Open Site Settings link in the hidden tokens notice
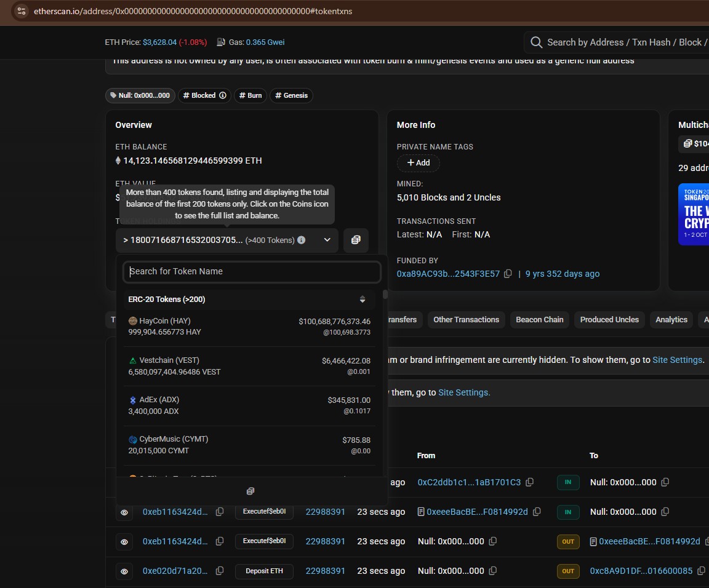This screenshot has width=709, height=588. click(x=678, y=360)
